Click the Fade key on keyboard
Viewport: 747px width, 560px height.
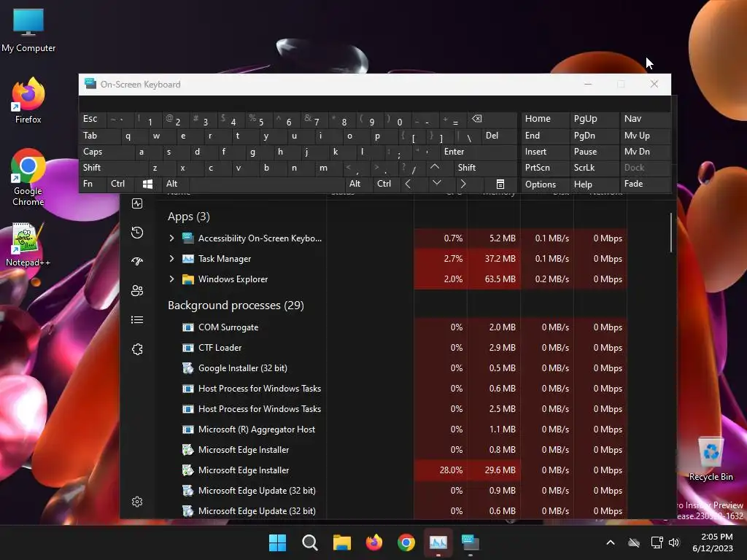646,184
